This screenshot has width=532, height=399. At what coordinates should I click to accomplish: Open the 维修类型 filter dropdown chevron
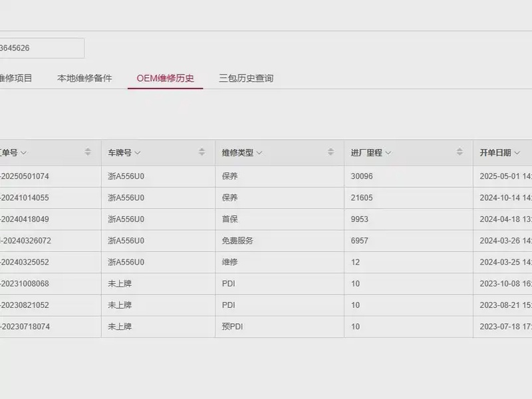coord(259,153)
